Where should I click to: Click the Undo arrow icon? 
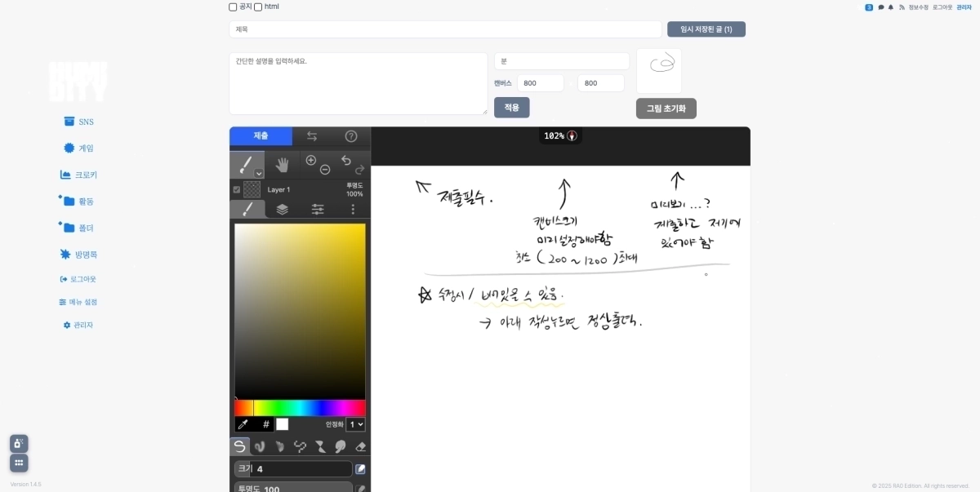(346, 160)
